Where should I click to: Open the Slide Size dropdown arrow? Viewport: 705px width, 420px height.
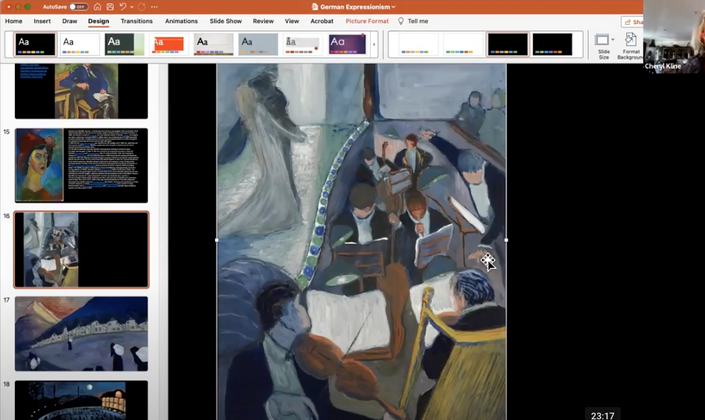612,40
